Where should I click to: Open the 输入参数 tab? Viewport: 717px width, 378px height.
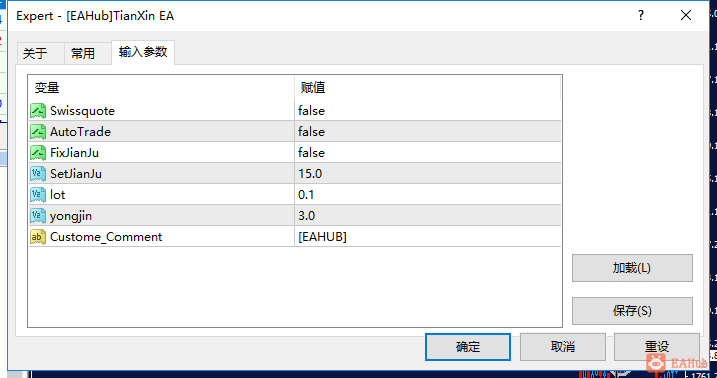[143, 52]
